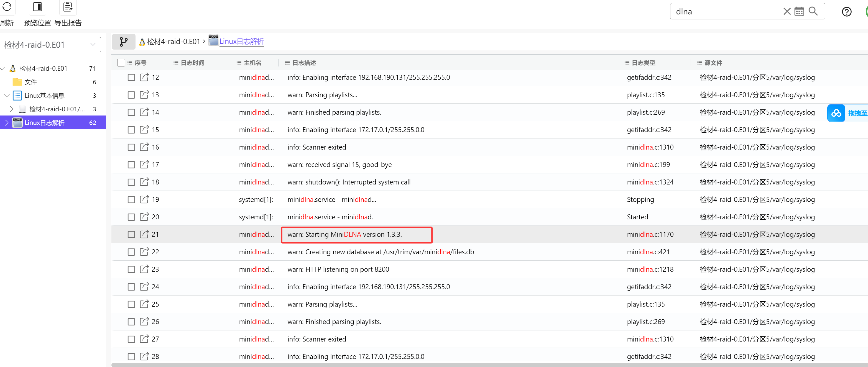Image resolution: width=868 pixels, height=367 pixels.
Task: Check the checkbox for row 12
Action: [x=131, y=78]
